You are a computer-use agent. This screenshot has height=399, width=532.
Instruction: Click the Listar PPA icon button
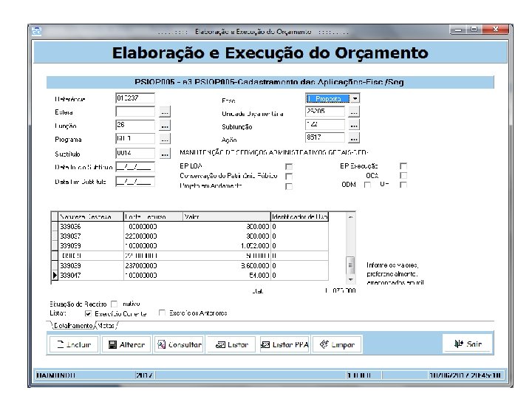coord(284,345)
